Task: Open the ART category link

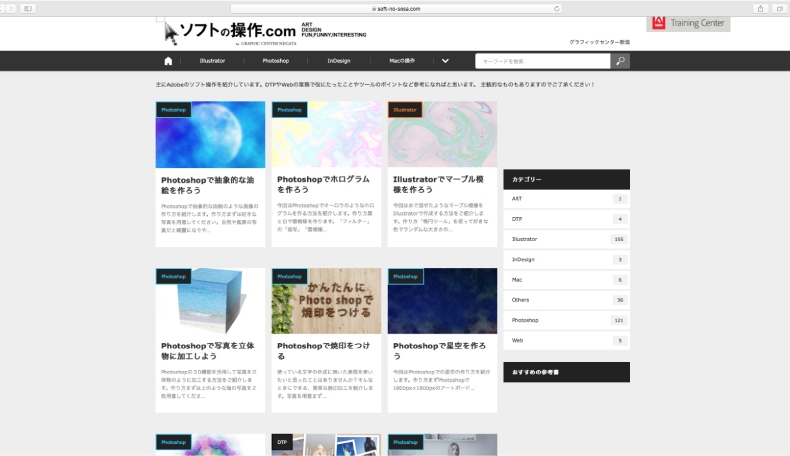Action: 566,199
